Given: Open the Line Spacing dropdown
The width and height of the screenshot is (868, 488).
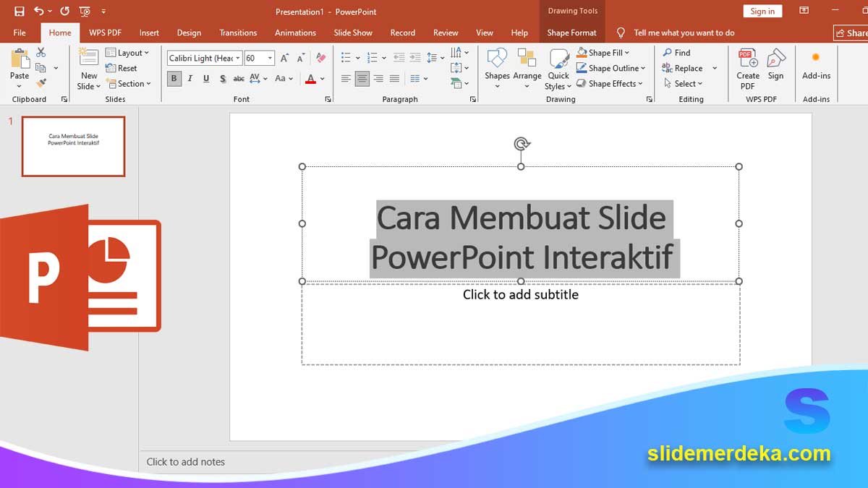Looking at the screenshot, I should click(435, 57).
